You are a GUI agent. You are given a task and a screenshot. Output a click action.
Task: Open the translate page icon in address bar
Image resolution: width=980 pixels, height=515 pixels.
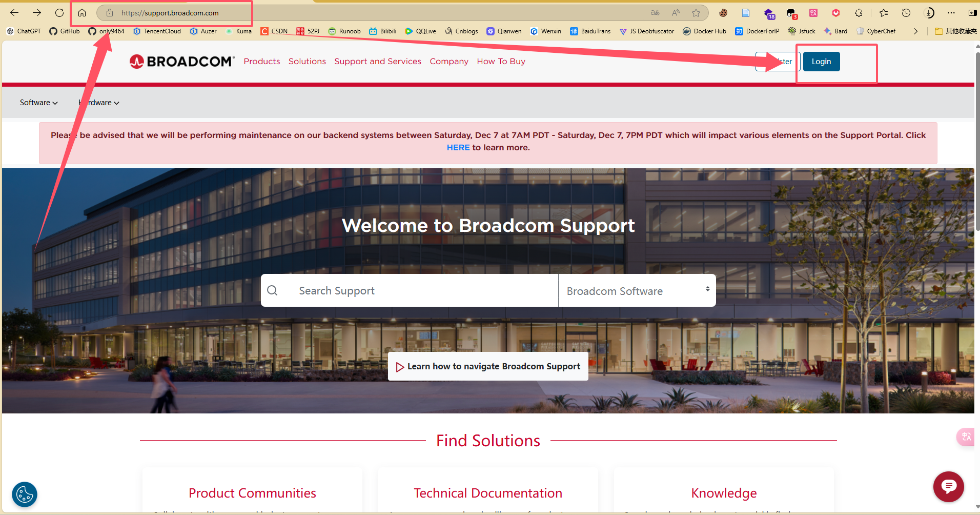(655, 13)
